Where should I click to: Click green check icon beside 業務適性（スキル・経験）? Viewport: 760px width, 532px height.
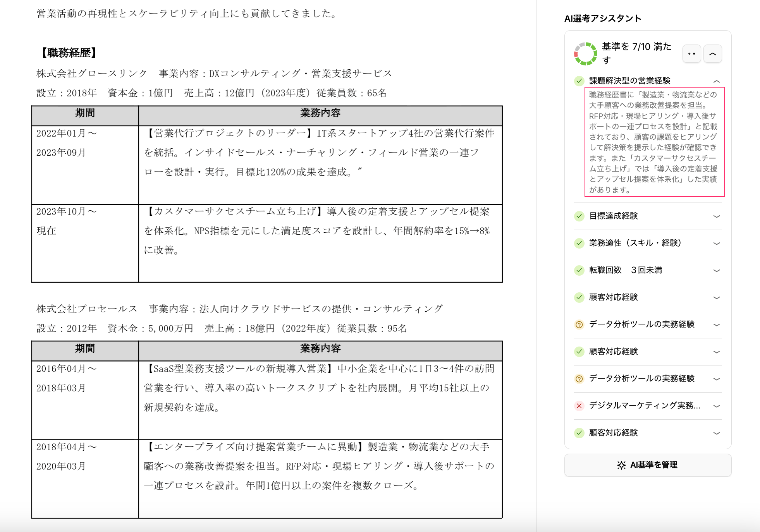click(579, 243)
